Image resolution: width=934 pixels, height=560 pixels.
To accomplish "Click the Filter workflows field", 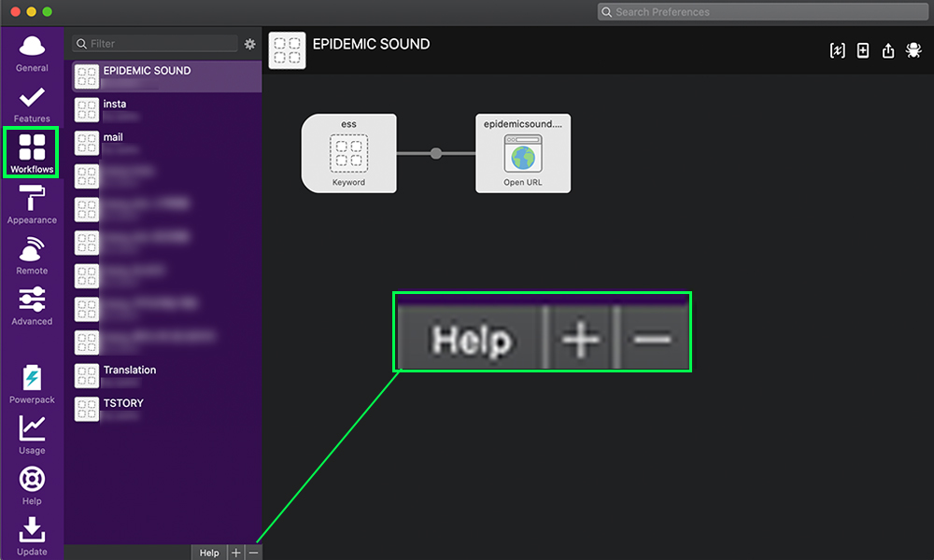I will click(x=155, y=44).
